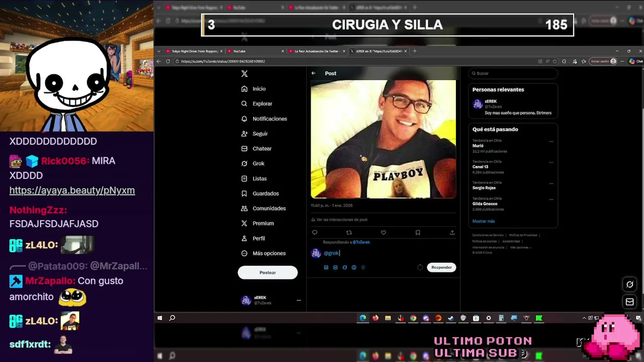Click the reply speech-bubble icon
This screenshot has height=362, width=644.
tap(315, 233)
